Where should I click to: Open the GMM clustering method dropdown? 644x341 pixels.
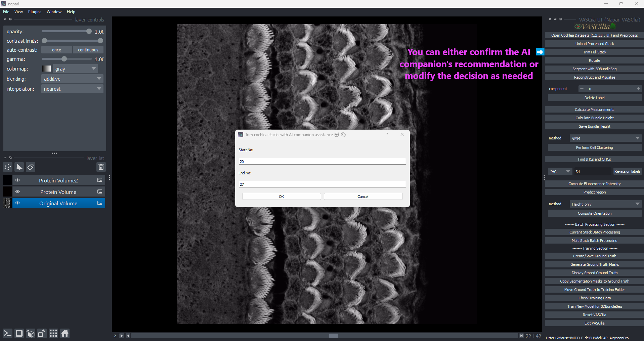[606, 138]
